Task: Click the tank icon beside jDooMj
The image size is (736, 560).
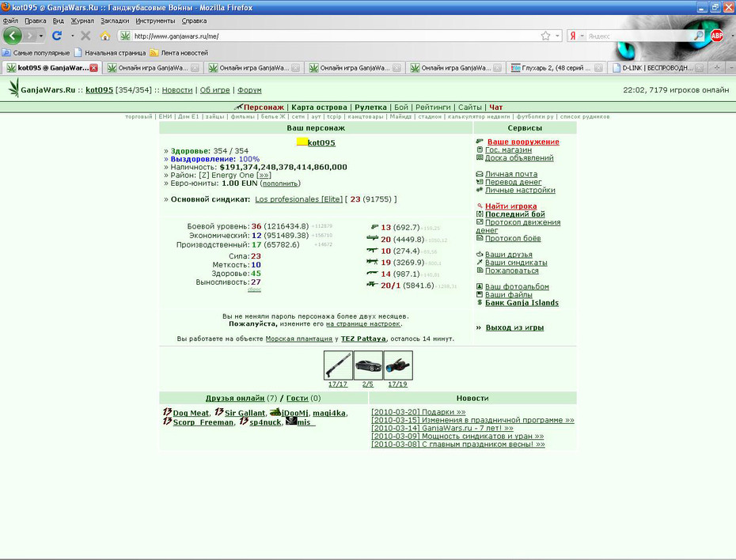Action: coord(275,412)
